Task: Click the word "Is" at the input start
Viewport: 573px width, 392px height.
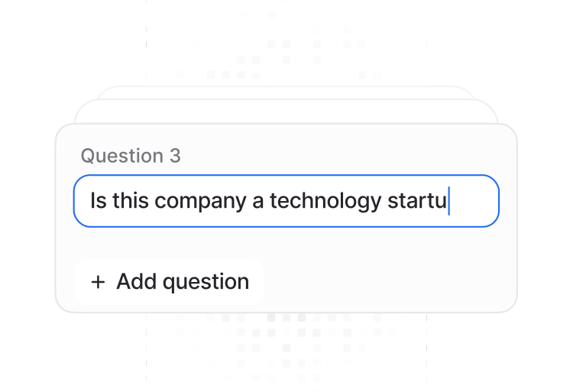Action: pos(97,201)
